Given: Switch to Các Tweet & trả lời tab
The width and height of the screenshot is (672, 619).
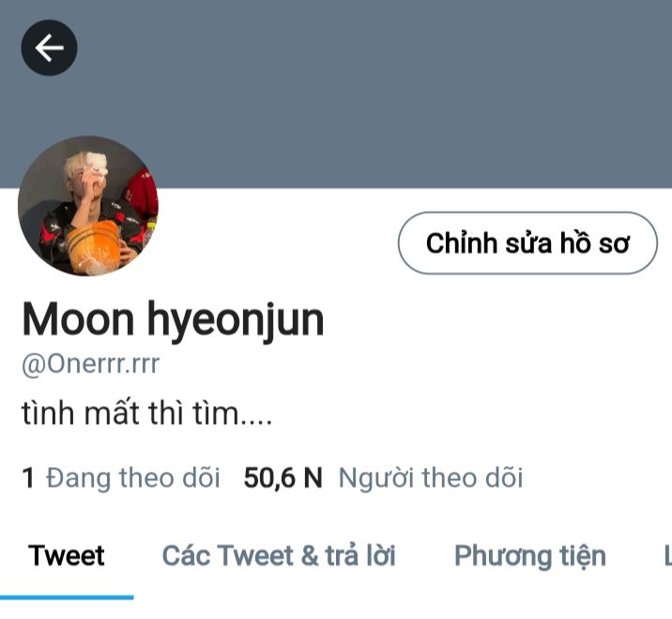Looking at the screenshot, I should [x=279, y=555].
